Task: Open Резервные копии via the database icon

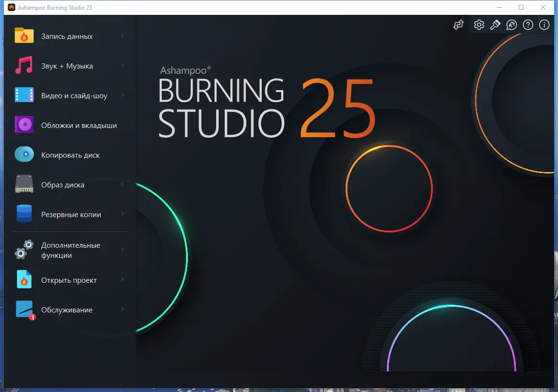Action: coord(24,214)
